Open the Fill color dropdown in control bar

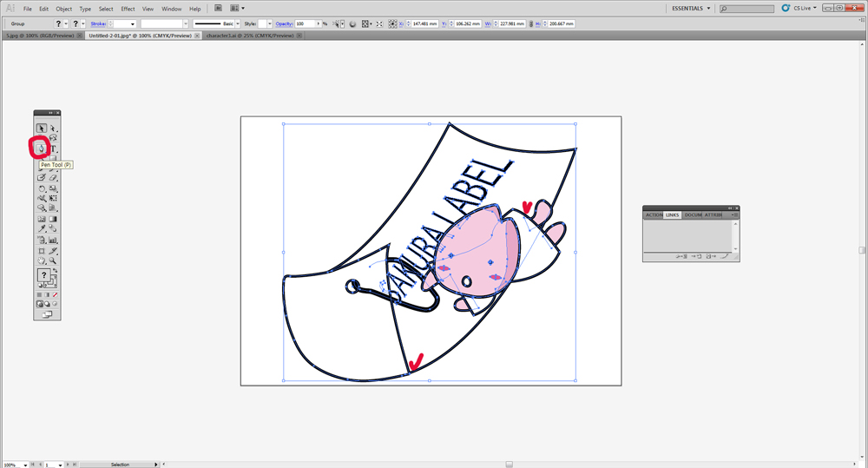click(x=66, y=23)
